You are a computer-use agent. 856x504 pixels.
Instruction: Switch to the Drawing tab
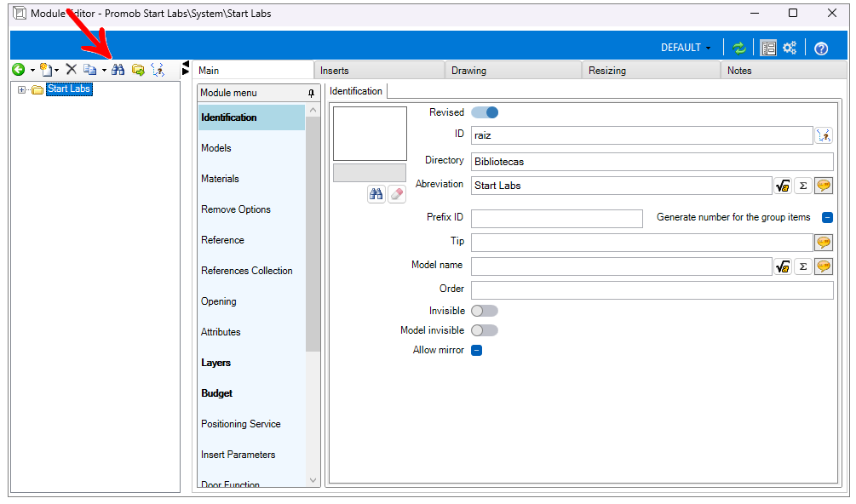click(468, 71)
